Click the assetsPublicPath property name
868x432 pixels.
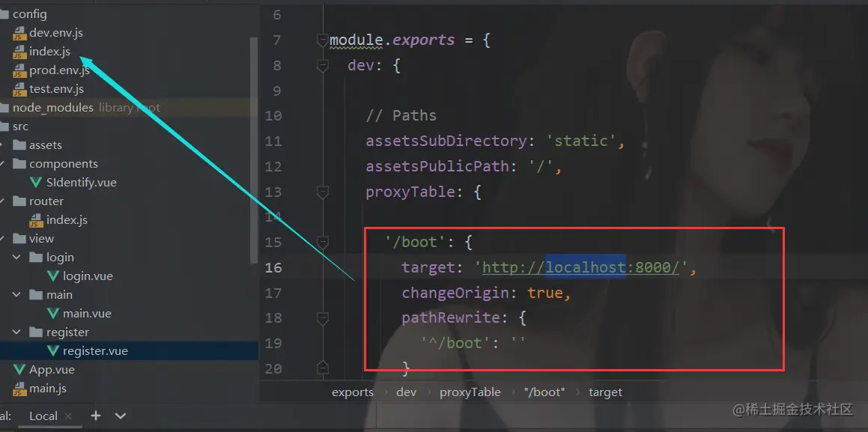pyautogui.click(x=437, y=166)
